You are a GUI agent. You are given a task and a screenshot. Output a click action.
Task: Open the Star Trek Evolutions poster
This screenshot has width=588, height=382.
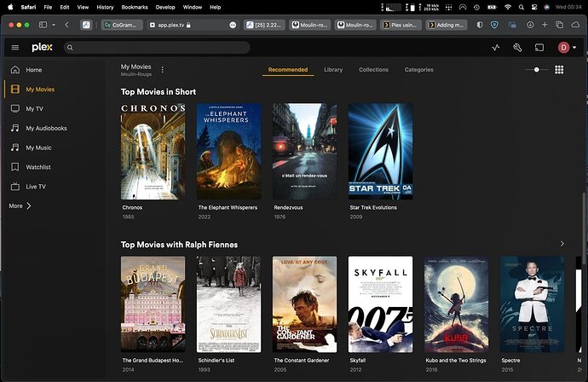pyautogui.click(x=380, y=152)
